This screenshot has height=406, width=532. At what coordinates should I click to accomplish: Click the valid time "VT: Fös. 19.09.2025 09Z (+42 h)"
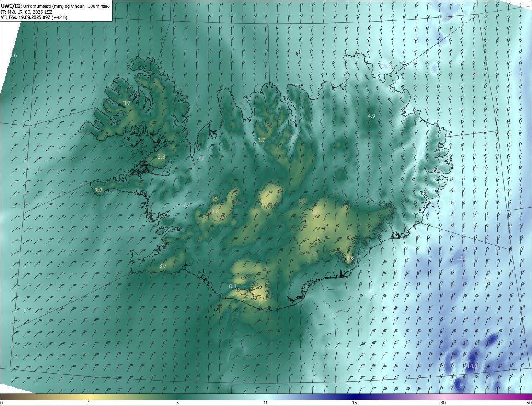[34, 17]
